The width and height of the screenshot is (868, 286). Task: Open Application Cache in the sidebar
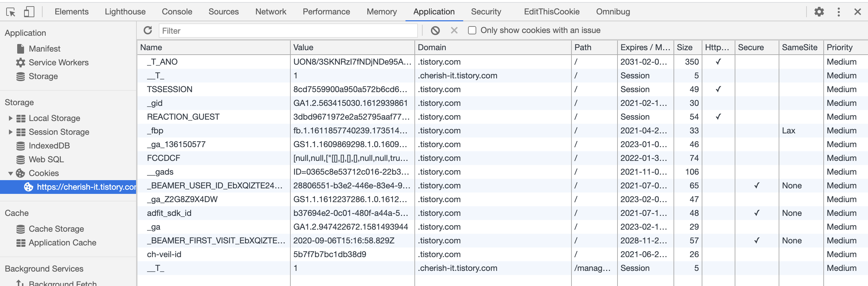coord(62,243)
